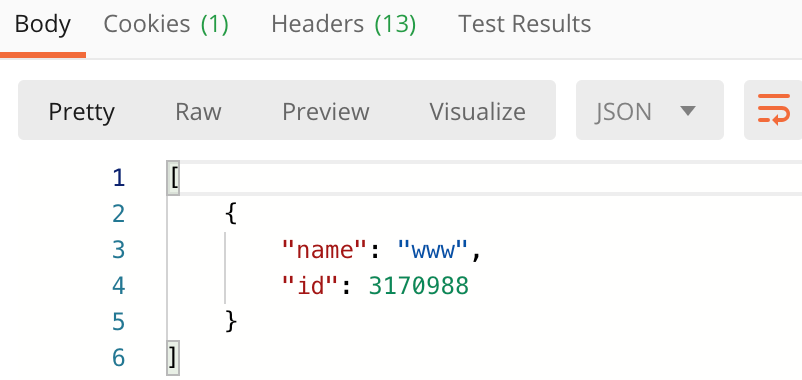Click line number 6 in gutter

point(119,357)
